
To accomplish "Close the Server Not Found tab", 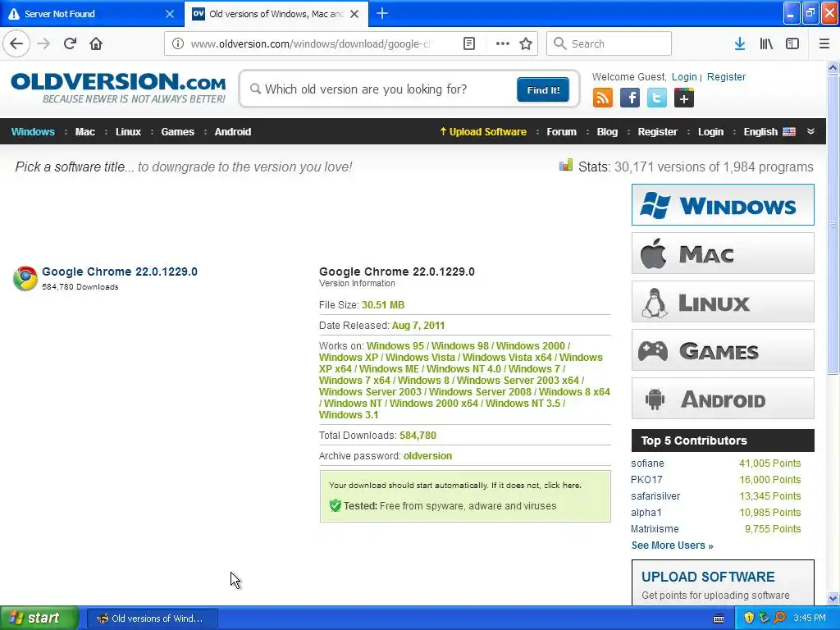I will pos(170,14).
